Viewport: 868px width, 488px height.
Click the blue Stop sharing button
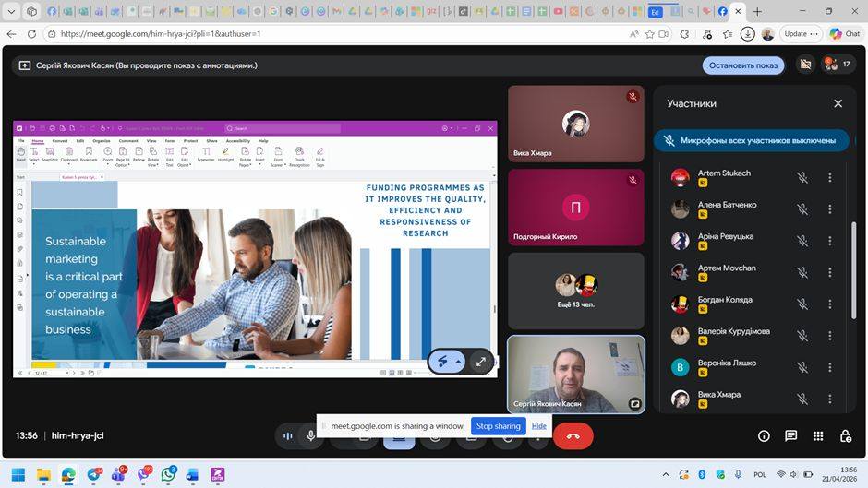tap(498, 426)
